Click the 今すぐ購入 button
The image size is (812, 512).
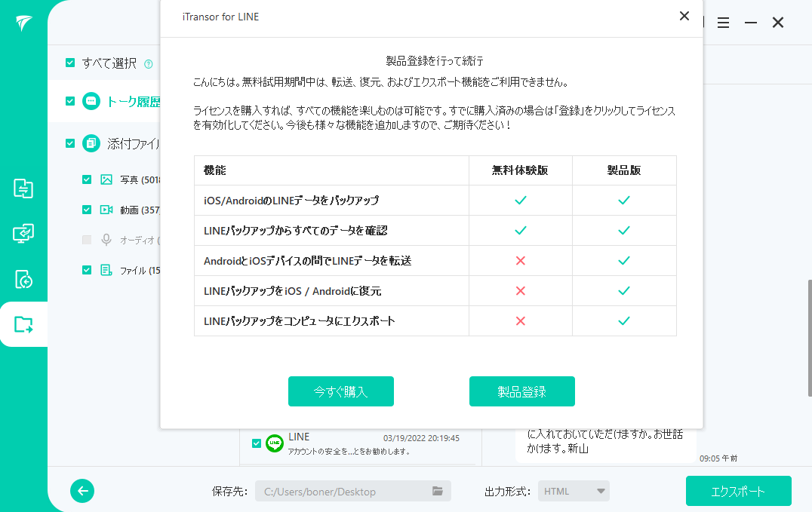pos(341,391)
